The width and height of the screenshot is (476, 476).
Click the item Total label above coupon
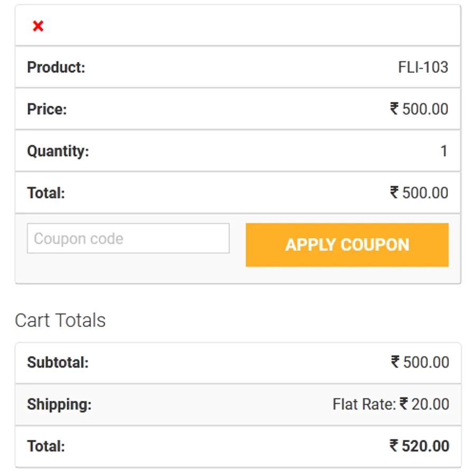point(46,193)
